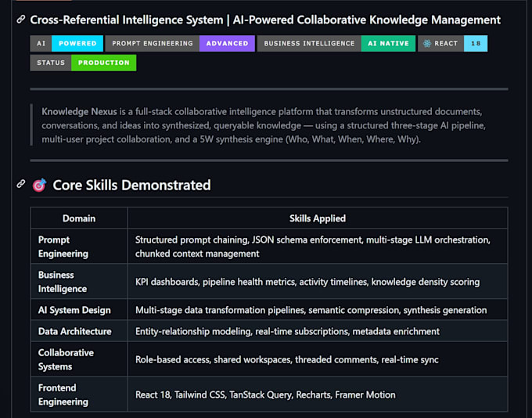Click the Entity-relationship modeling skills cell
The width and height of the screenshot is (532, 418).
318,331
